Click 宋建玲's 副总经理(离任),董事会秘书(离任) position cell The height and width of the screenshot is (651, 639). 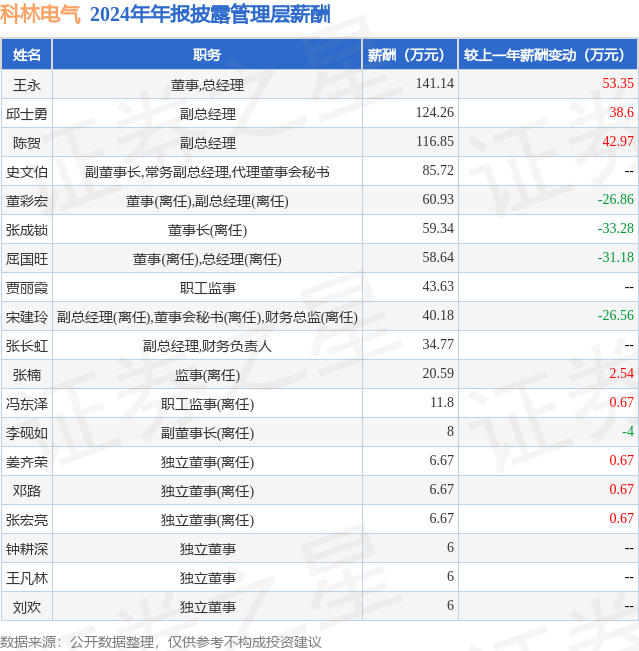(207, 318)
